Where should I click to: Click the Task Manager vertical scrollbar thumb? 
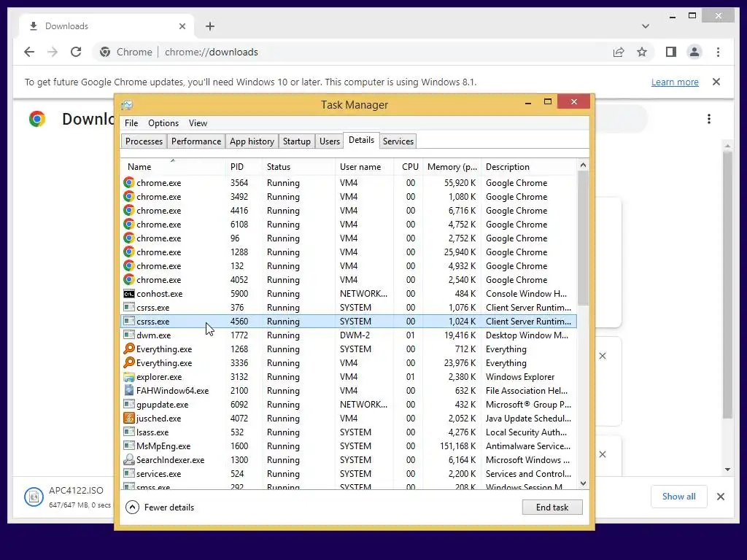583,238
